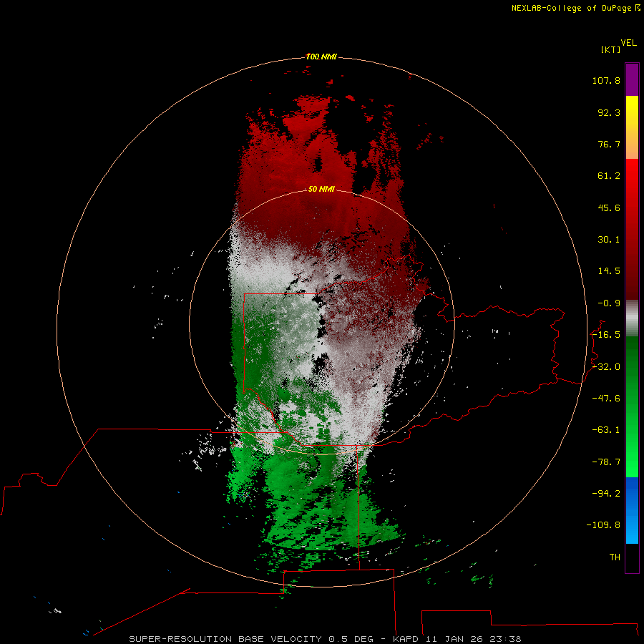Click the blue segment of the velocity color bar
This screenshot has width=644, height=644.
(x=632, y=510)
